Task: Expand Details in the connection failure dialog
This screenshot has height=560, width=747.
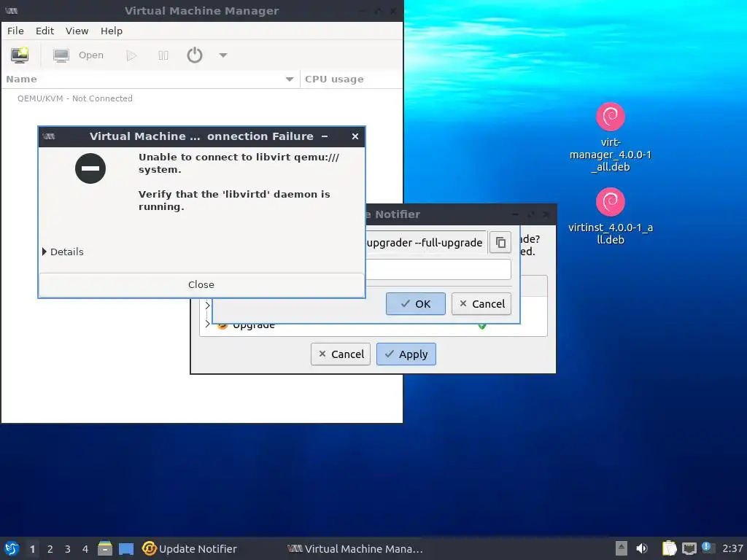Action: click(x=63, y=252)
